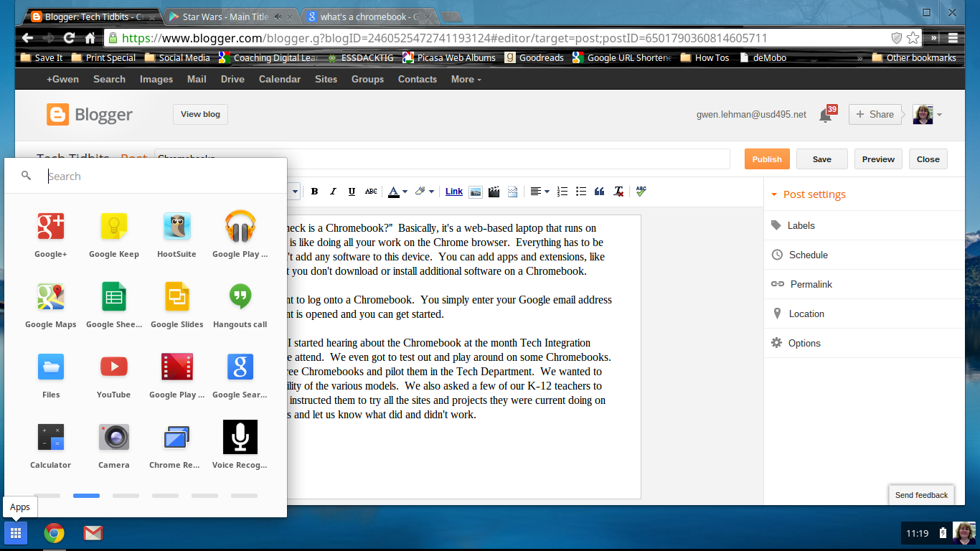Mute the Star Wars tab audio
The width and height of the screenshot is (980, 551).
click(278, 17)
